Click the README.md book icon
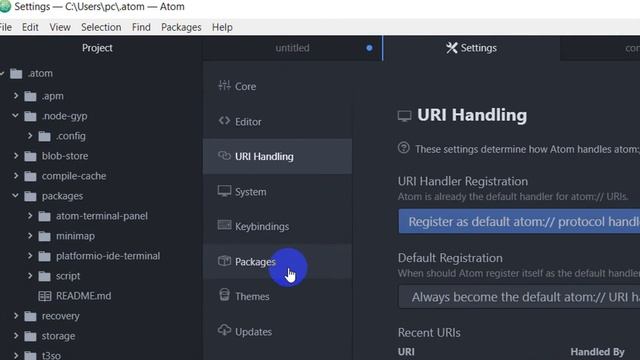 tap(44, 296)
